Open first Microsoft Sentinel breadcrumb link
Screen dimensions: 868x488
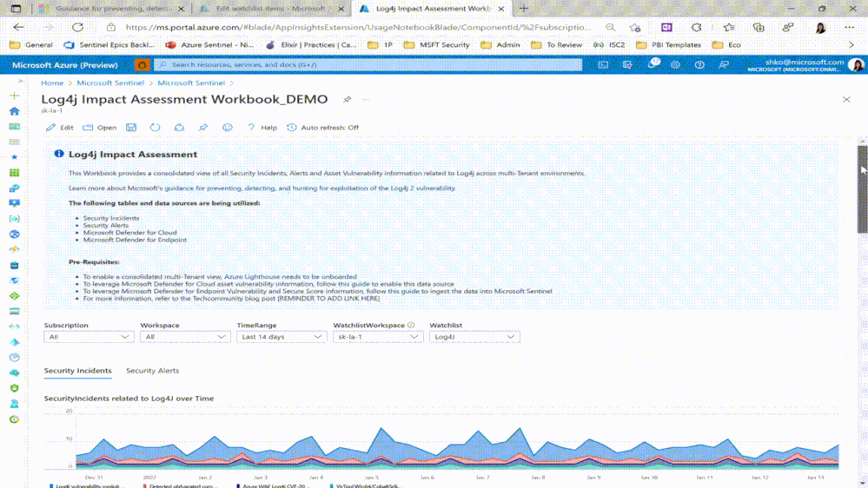pyautogui.click(x=110, y=83)
